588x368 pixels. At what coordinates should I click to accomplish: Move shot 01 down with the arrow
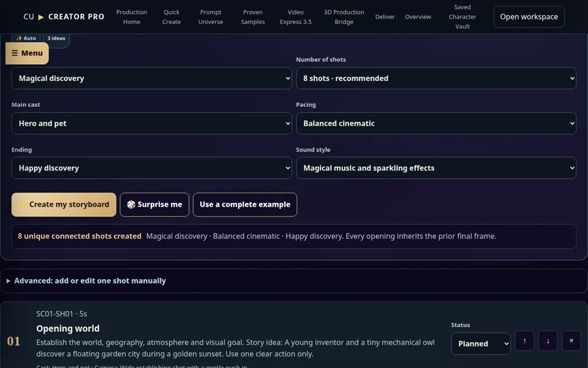(548, 341)
